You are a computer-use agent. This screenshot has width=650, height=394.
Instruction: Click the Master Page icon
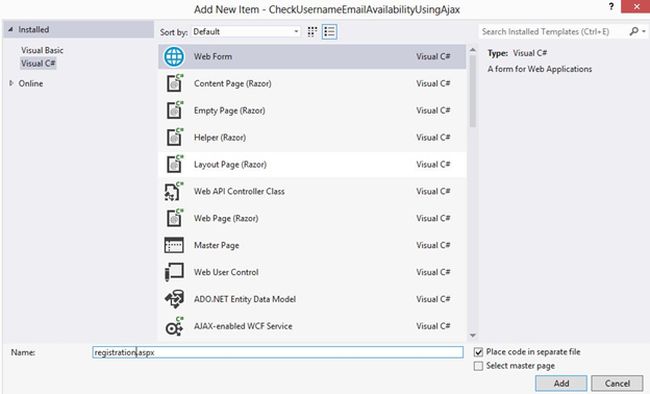click(x=174, y=245)
